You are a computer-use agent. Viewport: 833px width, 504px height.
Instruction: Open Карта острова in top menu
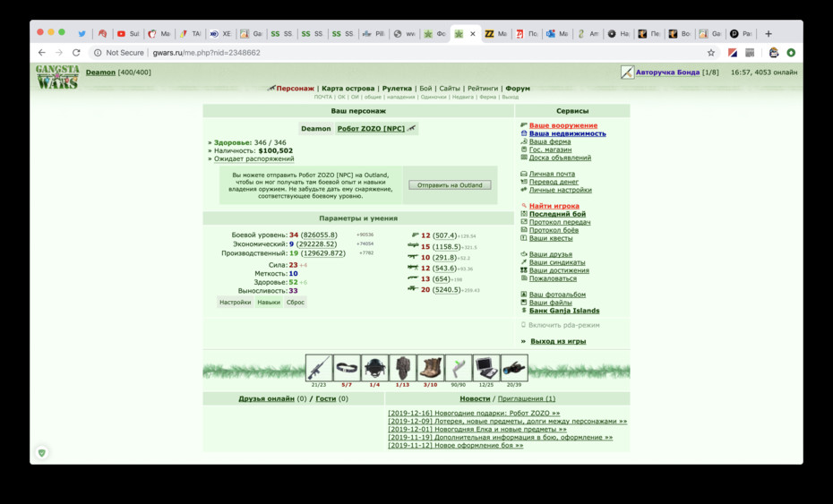[348, 88]
